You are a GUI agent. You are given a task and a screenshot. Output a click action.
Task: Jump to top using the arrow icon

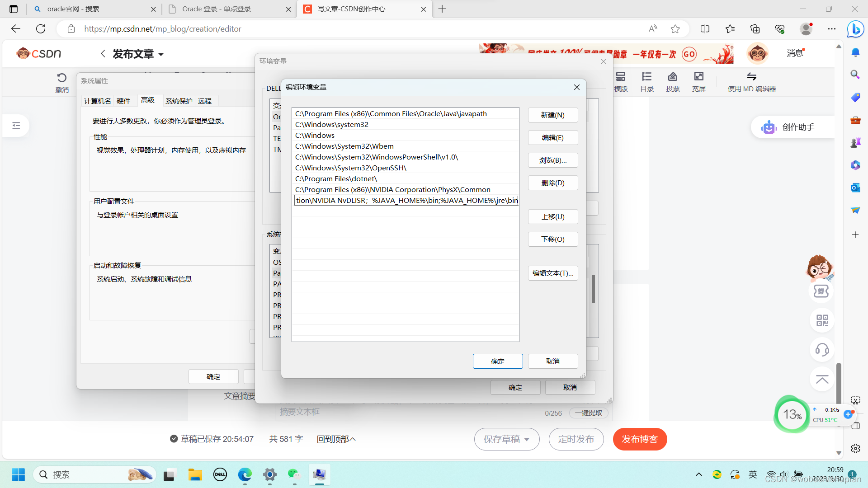click(x=821, y=379)
